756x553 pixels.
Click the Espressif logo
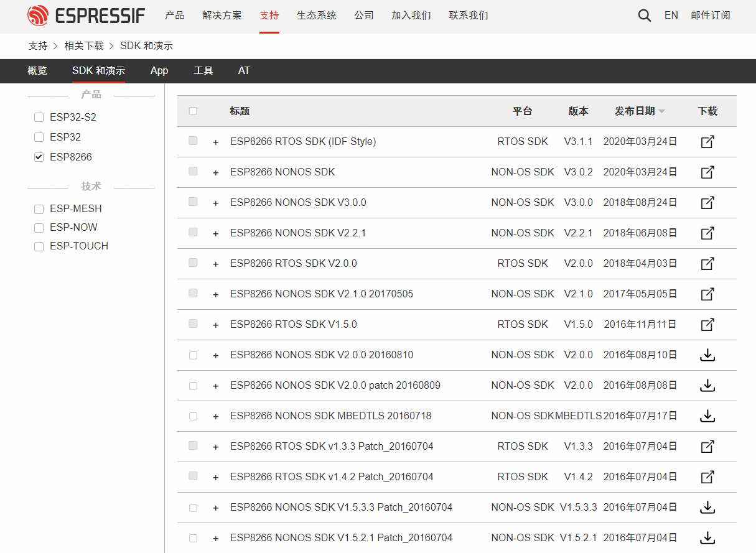pos(86,16)
